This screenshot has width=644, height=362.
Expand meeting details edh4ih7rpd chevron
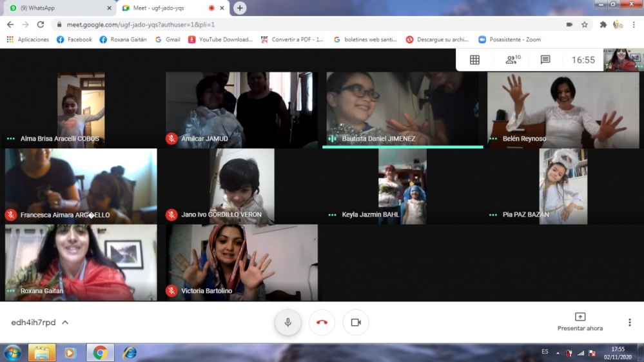pyautogui.click(x=65, y=323)
